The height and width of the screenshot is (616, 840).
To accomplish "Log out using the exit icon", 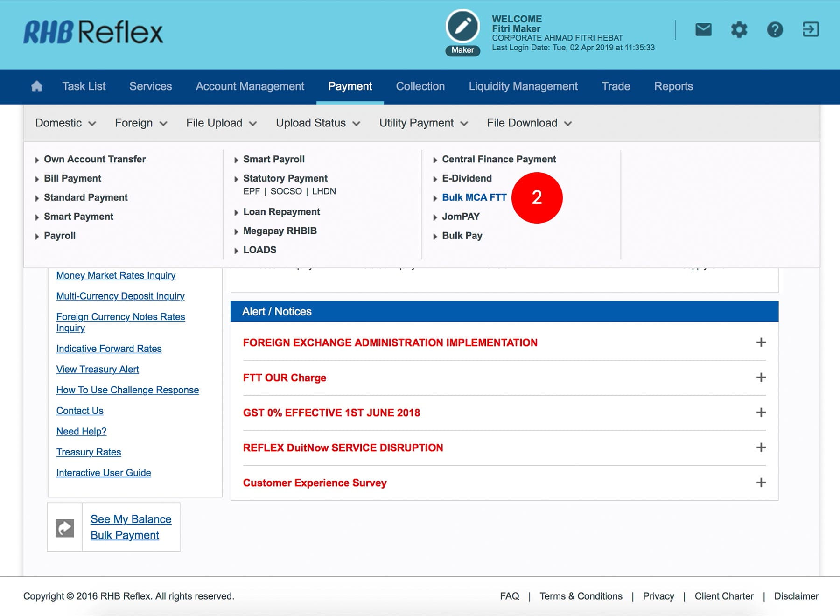I will point(811,29).
